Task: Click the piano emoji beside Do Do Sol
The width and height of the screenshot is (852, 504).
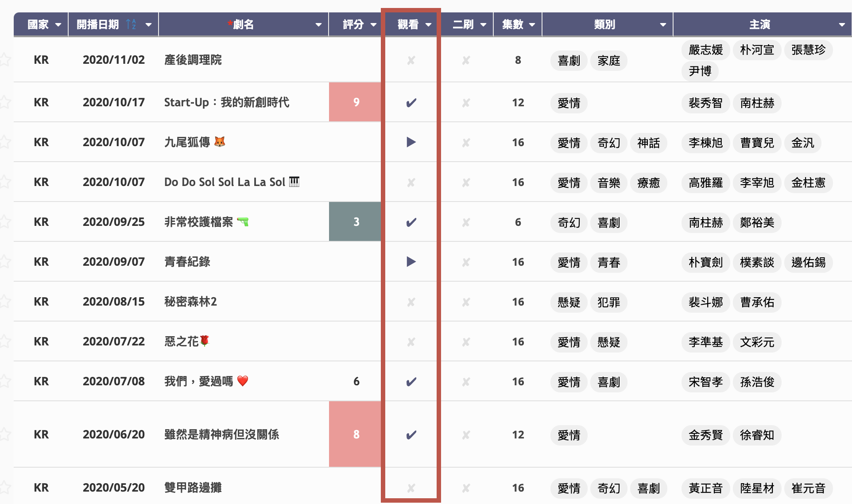Action: (294, 182)
